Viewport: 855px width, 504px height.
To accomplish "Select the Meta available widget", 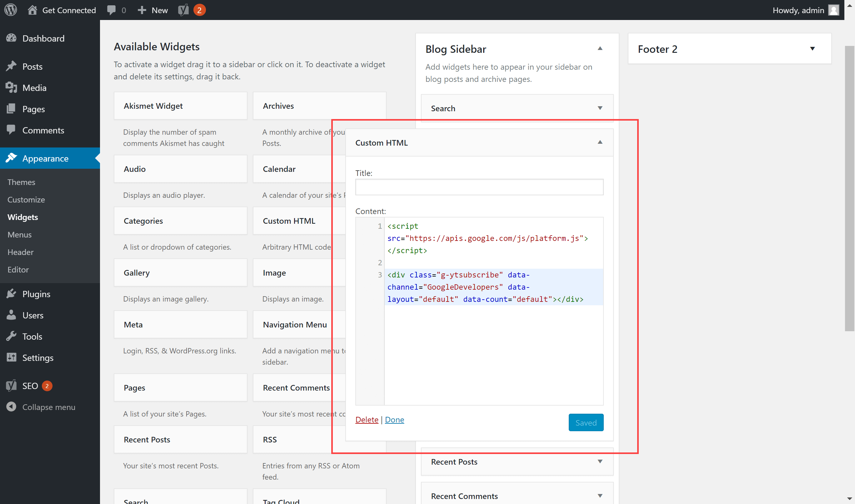I will click(x=180, y=324).
